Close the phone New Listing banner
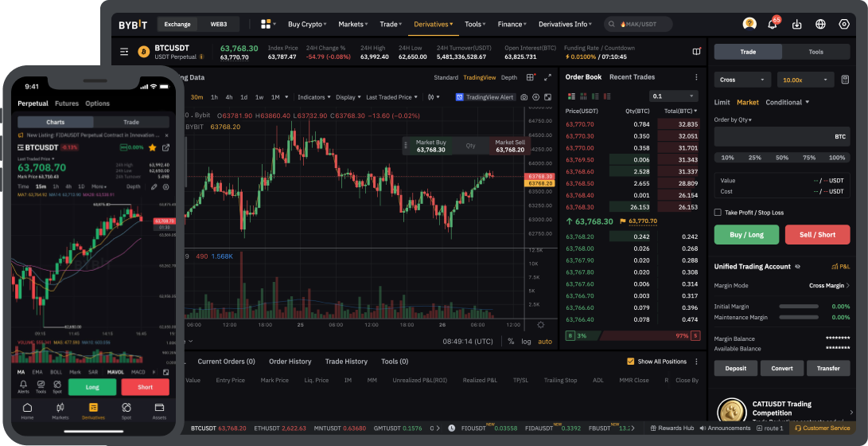 point(166,135)
